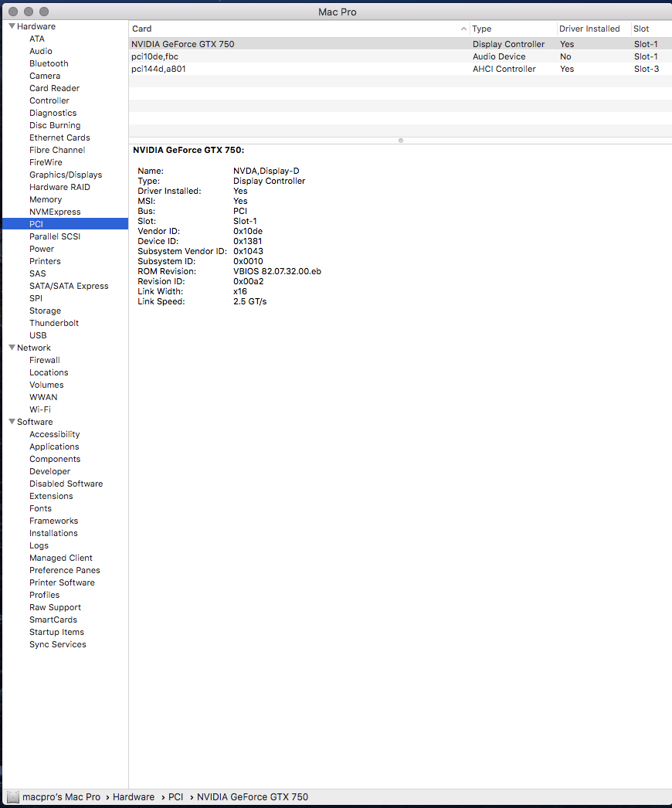Screen dimensions: 672x808
Task: Open the Audio hardware section
Action: click(41, 51)
